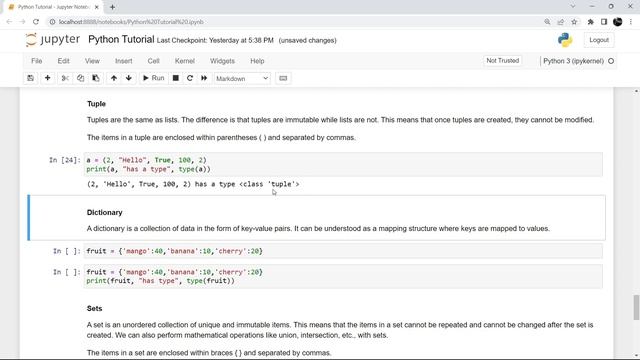The image size is (640, 360).
Task: Open the Kernel menu
Action: coord(184,61)
